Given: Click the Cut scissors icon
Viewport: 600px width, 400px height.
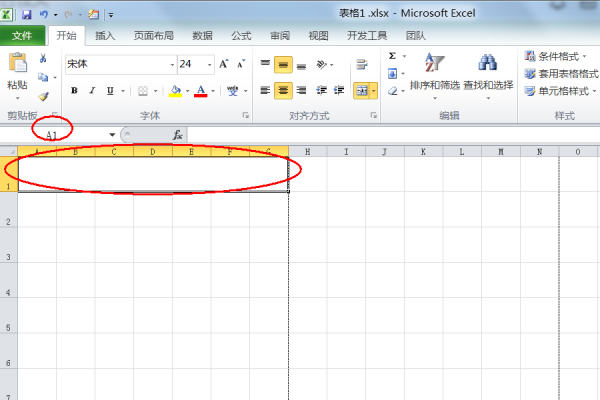Looking at the screenshot, I should tap(43, 59).
